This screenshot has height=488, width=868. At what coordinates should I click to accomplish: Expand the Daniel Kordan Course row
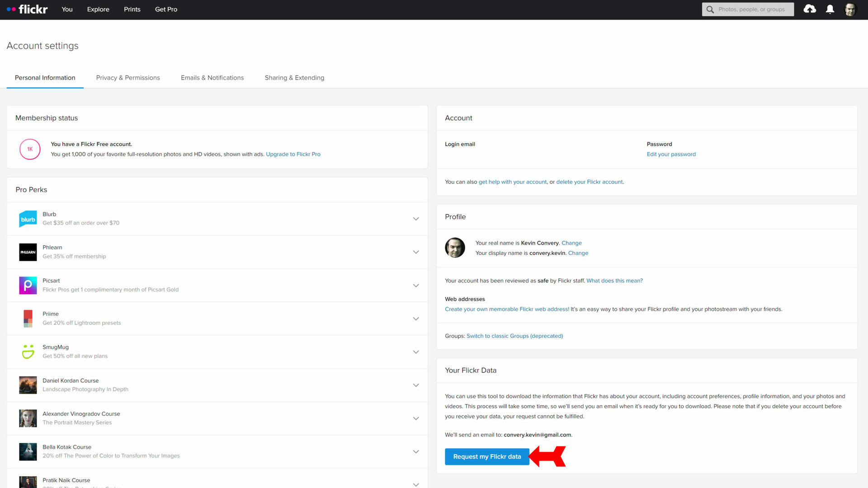point(416,385)
